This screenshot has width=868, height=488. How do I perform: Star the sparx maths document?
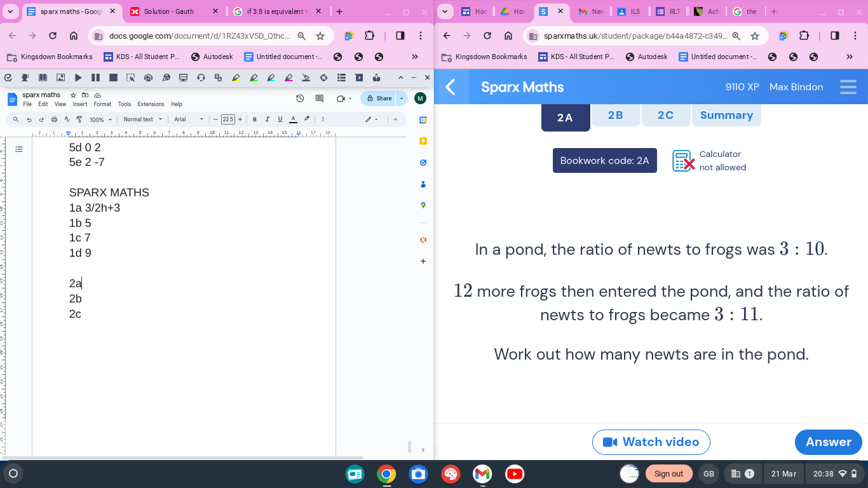coord(73,95)
